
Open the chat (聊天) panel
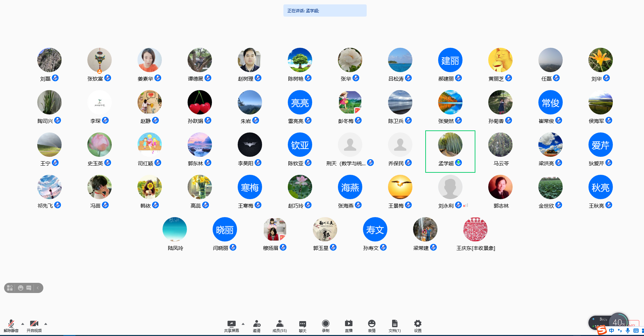[303, 325]
